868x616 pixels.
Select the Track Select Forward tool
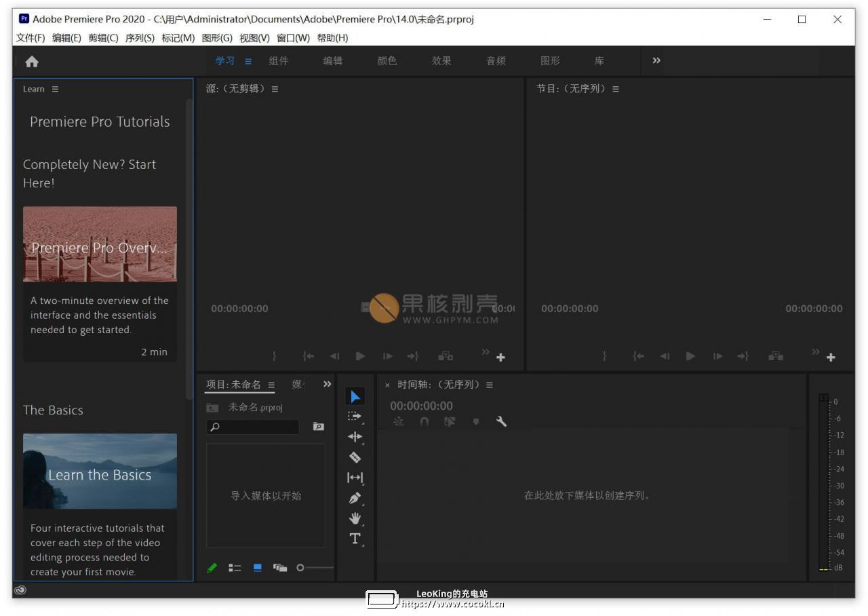pyautogui.click(x=355, y=417)
